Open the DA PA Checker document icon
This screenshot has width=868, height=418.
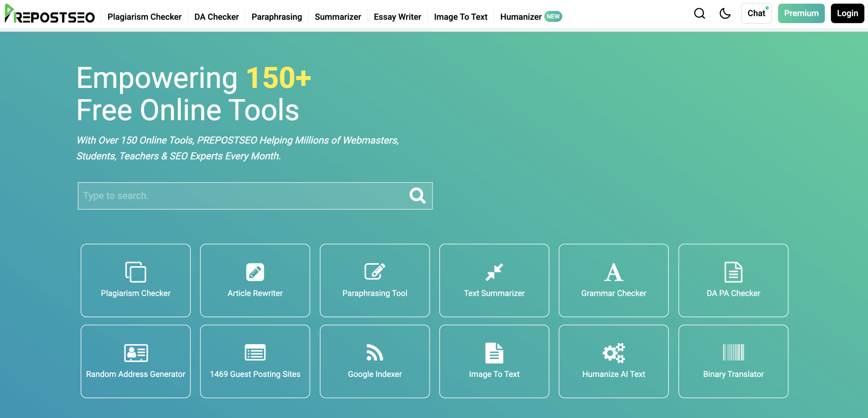pos(733,272)
